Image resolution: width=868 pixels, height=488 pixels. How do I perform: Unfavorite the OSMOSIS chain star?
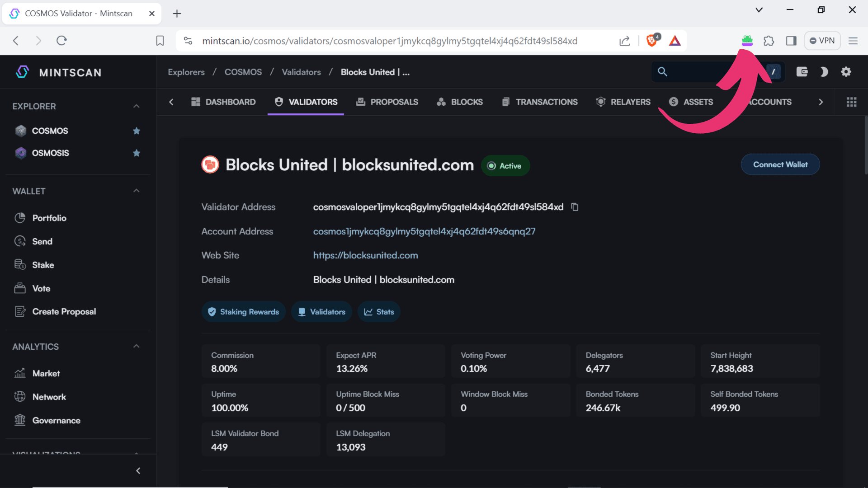(x=137, y=153)
